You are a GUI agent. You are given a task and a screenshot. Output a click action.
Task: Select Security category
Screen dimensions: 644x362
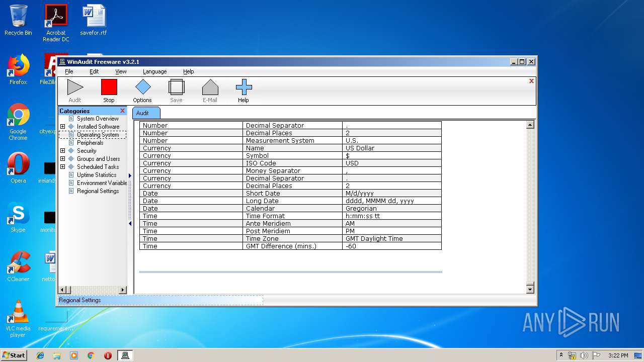pos(87,151)
